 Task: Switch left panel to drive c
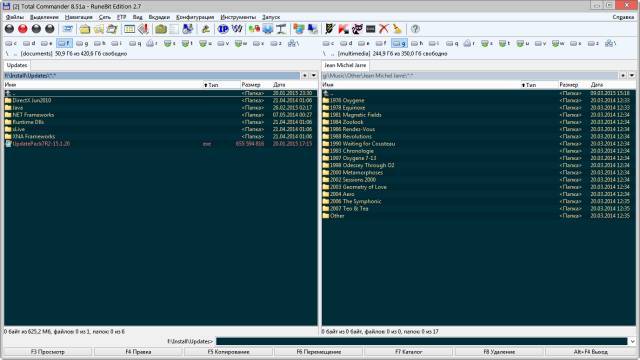coord(11,43)
